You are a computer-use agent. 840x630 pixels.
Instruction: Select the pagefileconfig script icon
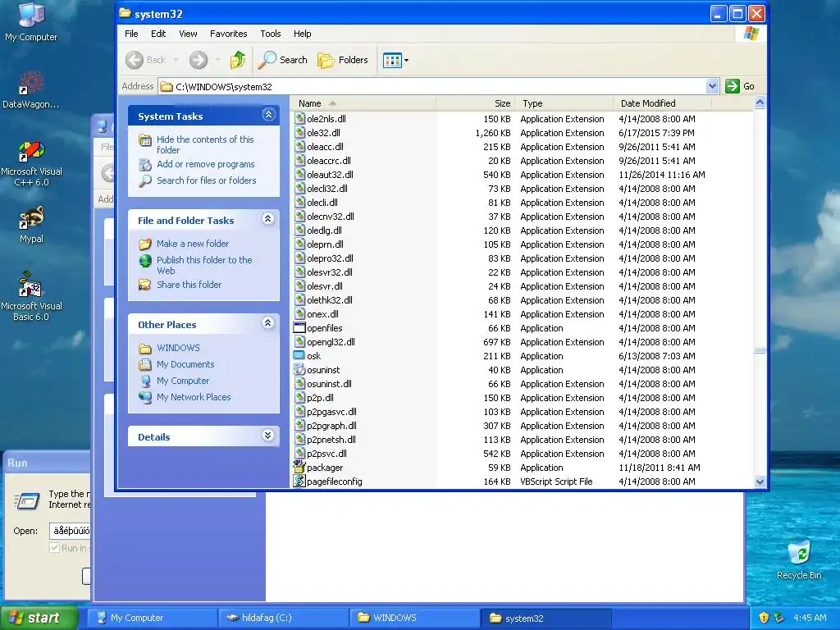(299, 481)
